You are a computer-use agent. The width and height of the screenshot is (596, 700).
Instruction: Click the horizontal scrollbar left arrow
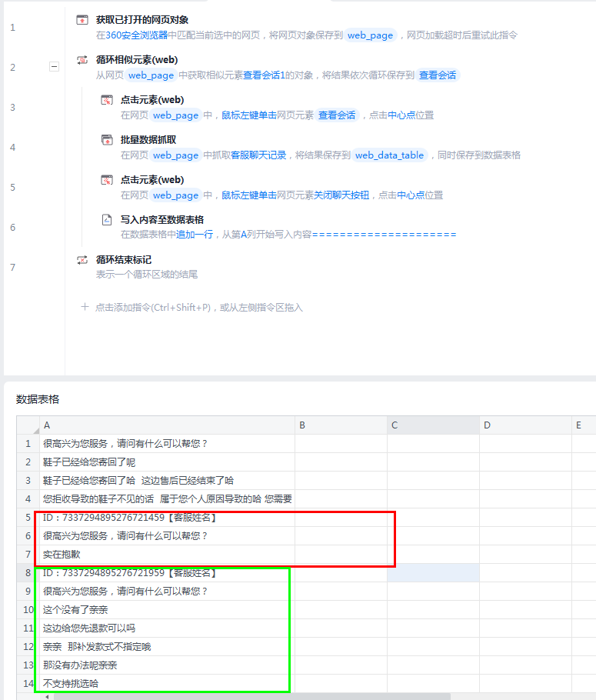(46, 696)
